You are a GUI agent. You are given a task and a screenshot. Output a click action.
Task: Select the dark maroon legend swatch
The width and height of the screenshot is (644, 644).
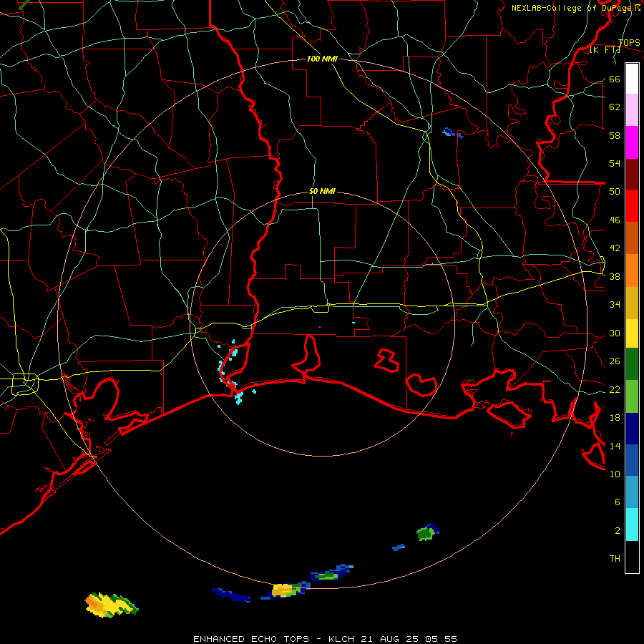(632, 174)
